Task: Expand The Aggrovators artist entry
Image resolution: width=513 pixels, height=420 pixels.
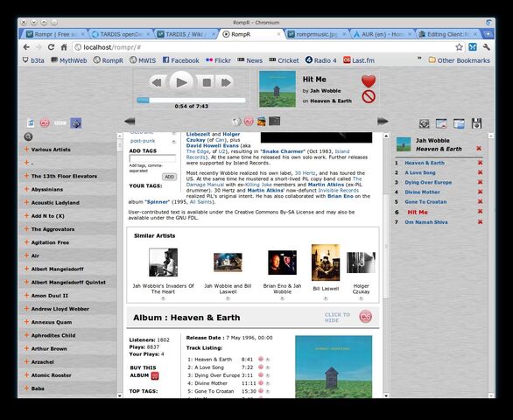Action: coord(26,229)
